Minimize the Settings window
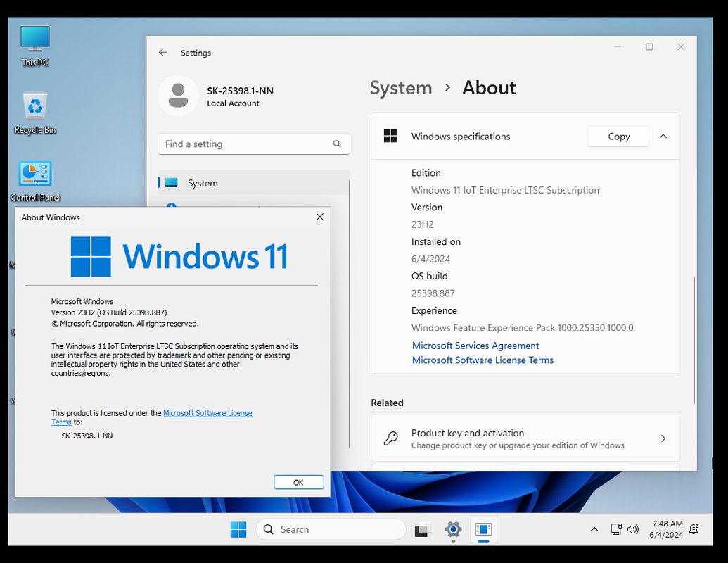Screen dimensions: 728x563 click(618, 47)
